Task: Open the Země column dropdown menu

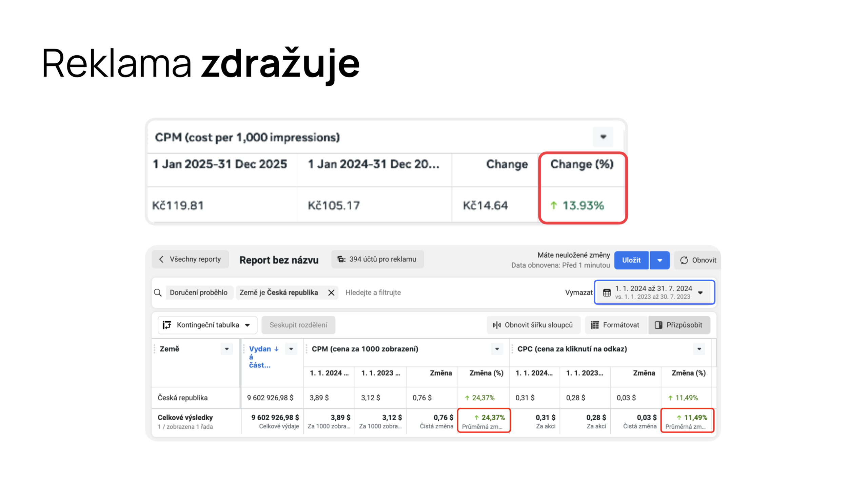Action: (x=226, y=349)
